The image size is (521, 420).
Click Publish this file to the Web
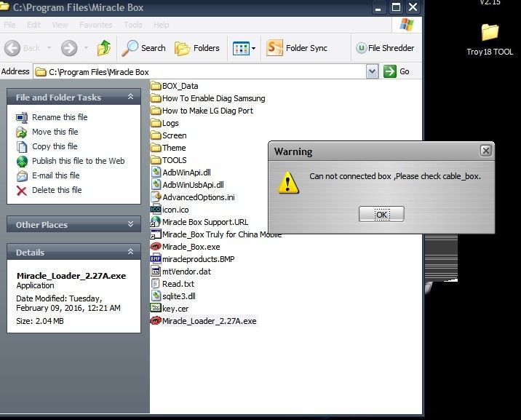point(70,161)
